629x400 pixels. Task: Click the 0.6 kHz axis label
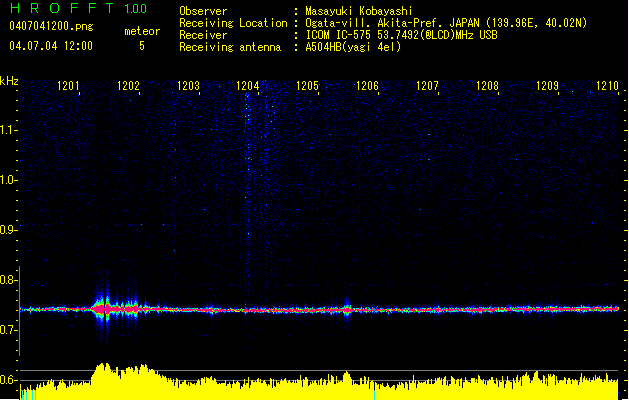(8, 380)
